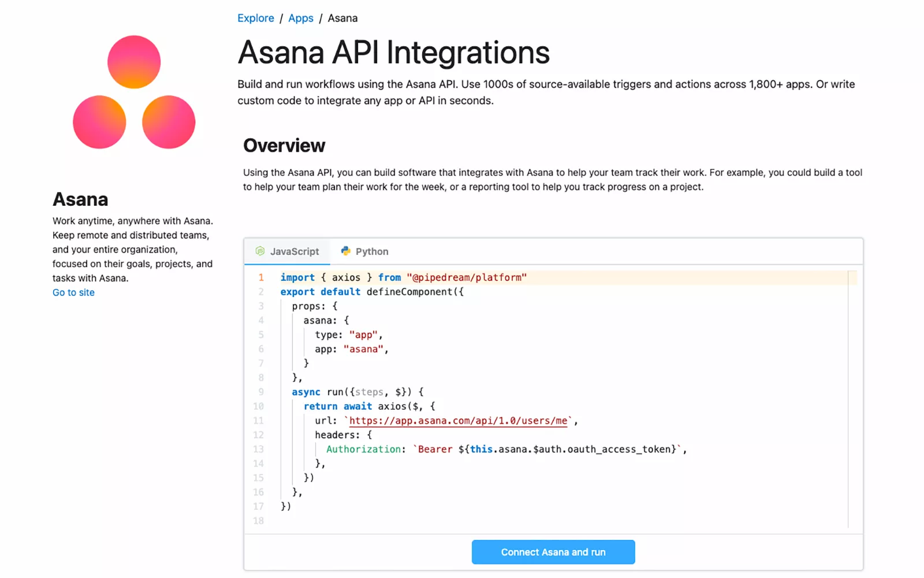Place cursor on "@pipedream/platform" import string
The height and width of the screenshot is (578, 924).
pos(467,277)
